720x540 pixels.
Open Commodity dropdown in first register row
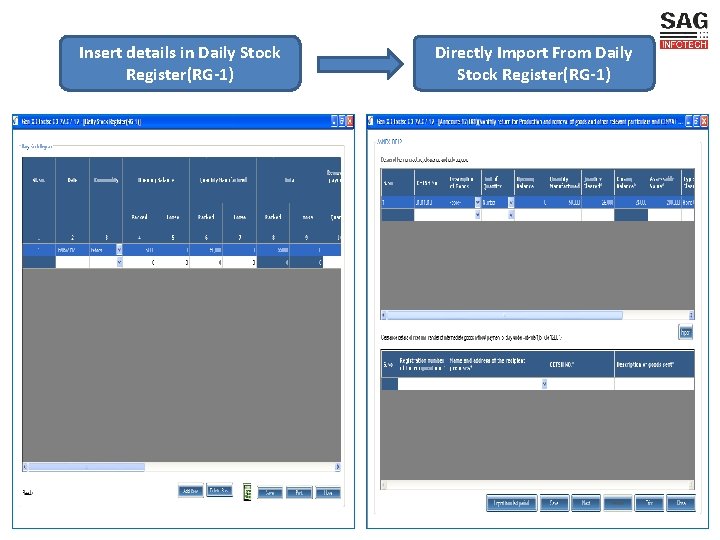(119, 250)
